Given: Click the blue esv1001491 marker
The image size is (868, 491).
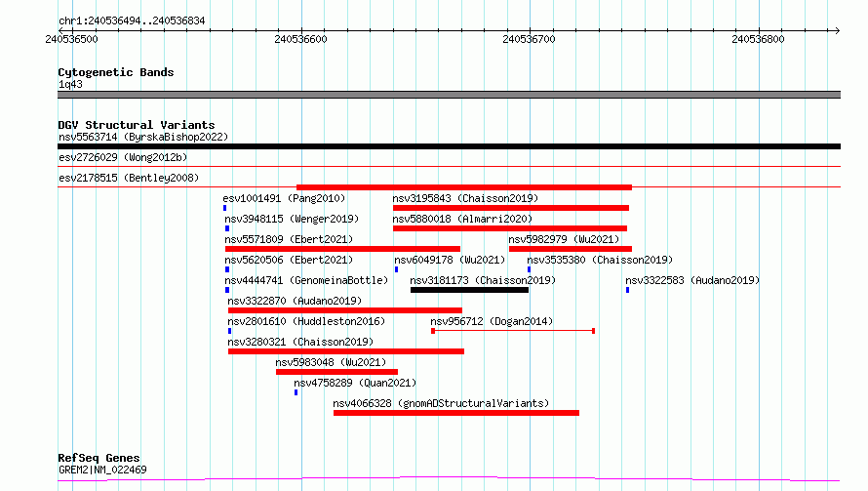Looking at the screenshot, I should pos(224,208).
